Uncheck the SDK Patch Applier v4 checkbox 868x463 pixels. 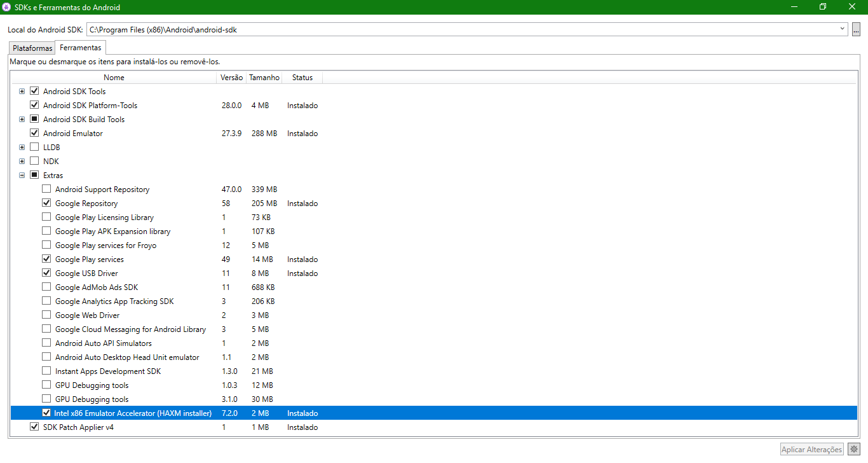coord(34,427)
